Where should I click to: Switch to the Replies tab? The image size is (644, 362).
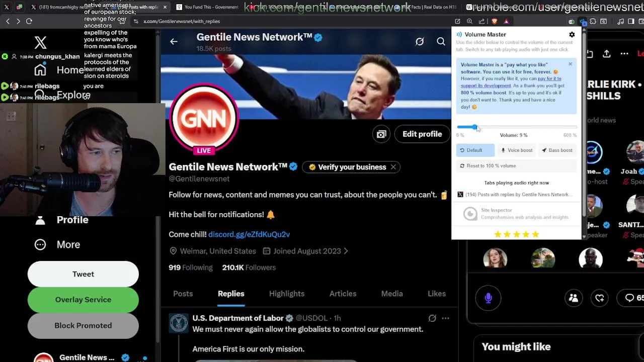(x=231, y=294)
